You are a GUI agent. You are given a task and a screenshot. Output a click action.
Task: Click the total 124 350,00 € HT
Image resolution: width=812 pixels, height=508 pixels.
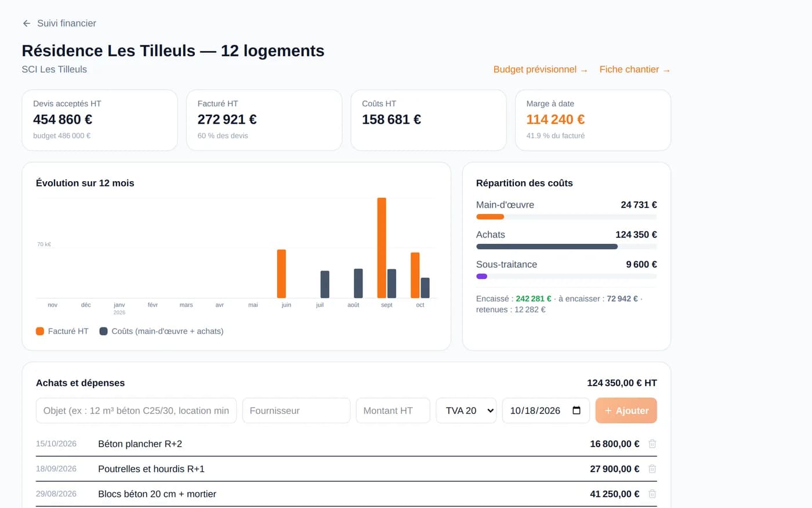point(622,383)
